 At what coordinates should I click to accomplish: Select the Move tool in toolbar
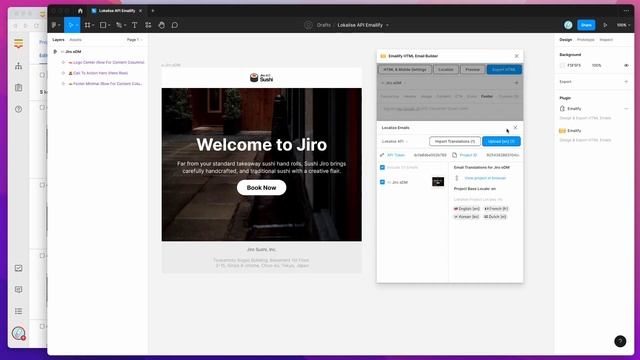pyautogui.click(x=71, y=25)
